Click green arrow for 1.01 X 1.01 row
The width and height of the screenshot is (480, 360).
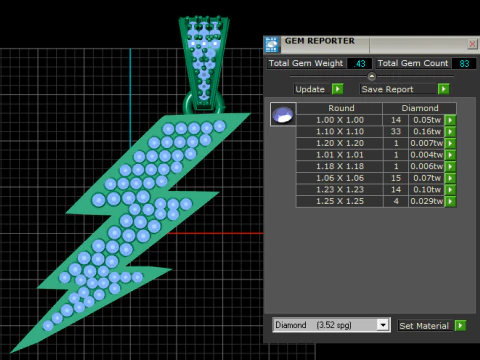coord(450,155)
